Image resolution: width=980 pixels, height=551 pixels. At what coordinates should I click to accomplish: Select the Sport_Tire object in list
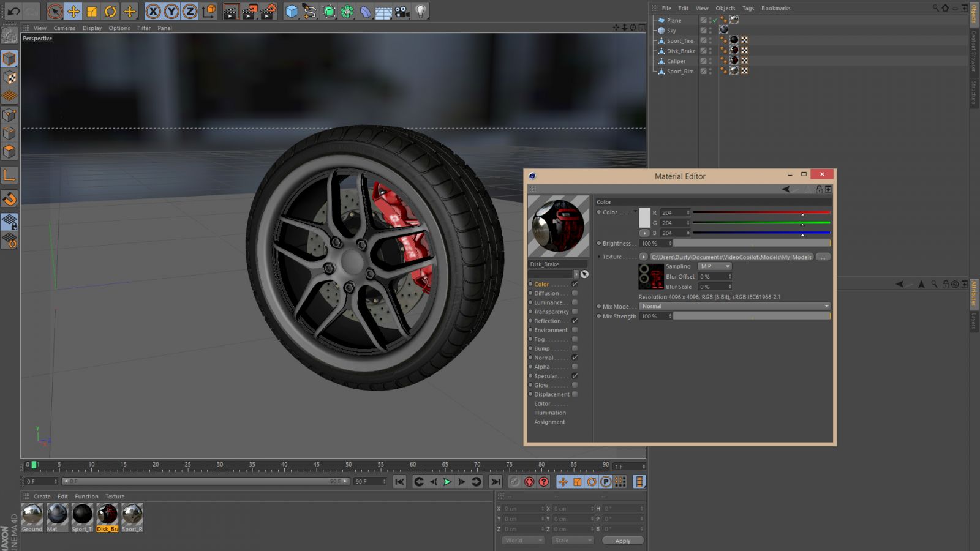coord(680,41)
